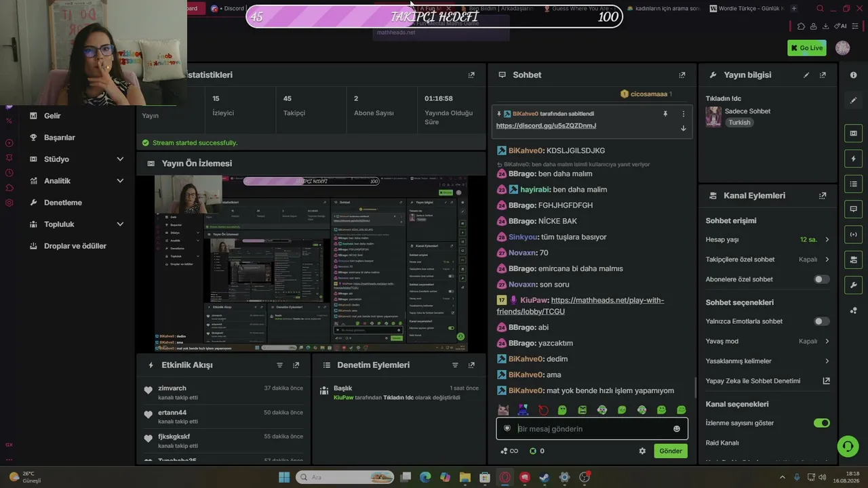Toggle Abonelere özel sohbet switch
This screenshot has height=488, width=868.
pos(821,279)
